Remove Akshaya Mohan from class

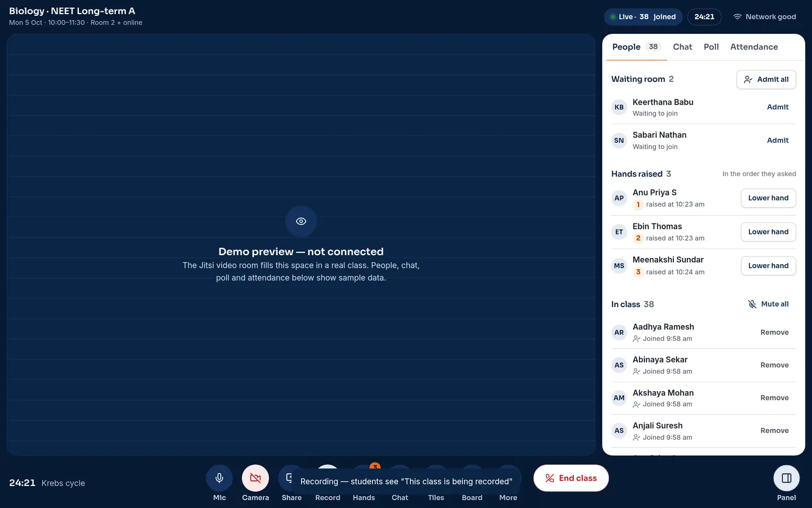[775, 398]
